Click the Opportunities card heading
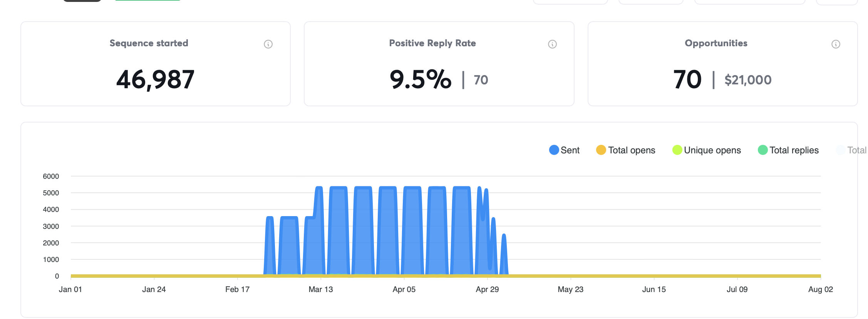 [x=716, y=43]
